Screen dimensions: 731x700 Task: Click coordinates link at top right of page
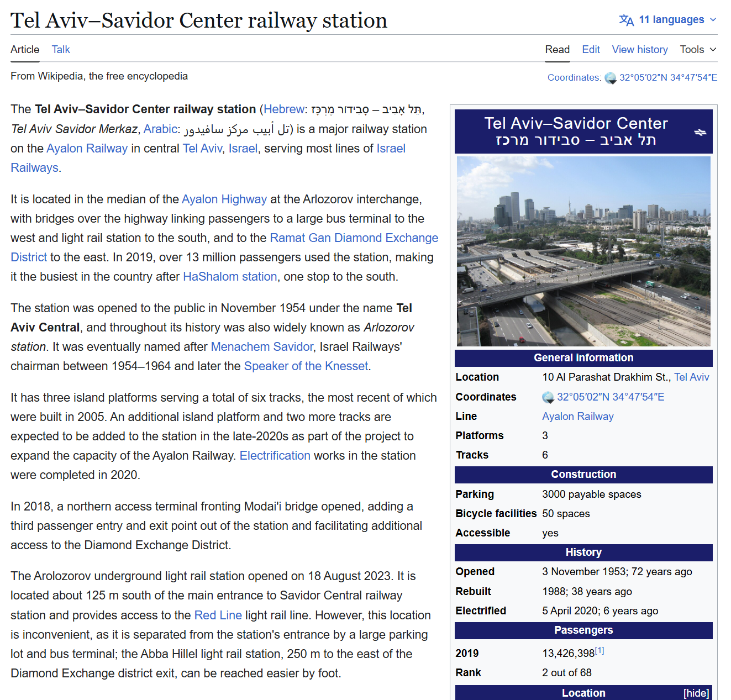coord(668,78)
